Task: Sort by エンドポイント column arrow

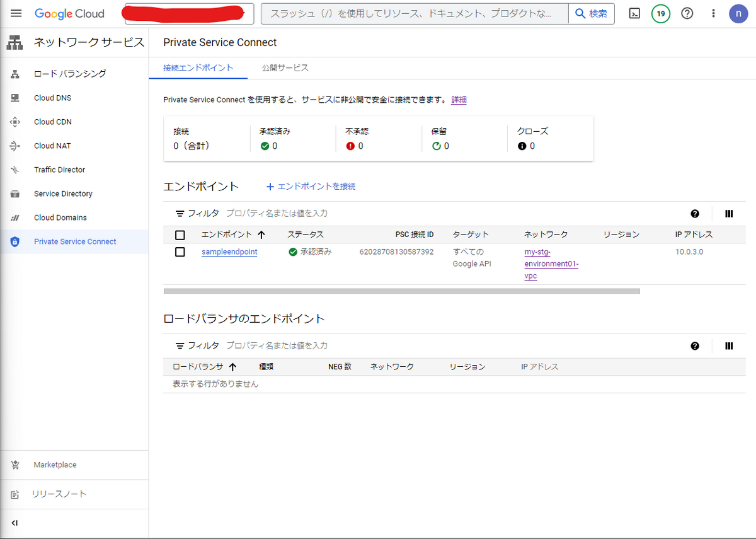Action: point(261,235)
